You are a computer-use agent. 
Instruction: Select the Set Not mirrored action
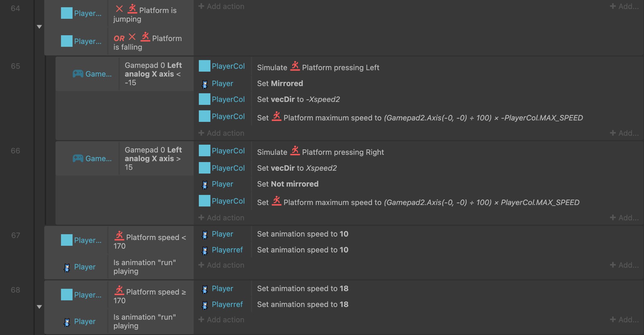pos(288,184)
